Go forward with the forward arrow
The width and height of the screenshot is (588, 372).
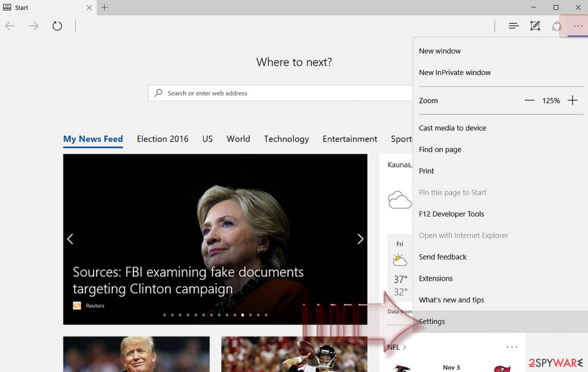(34, 26)
